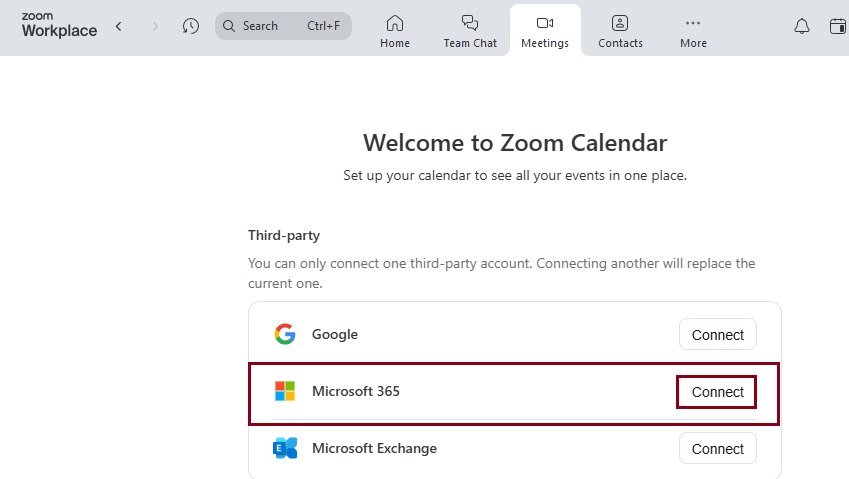
Task: Open the notifications bell
Action: pos(802,26)
